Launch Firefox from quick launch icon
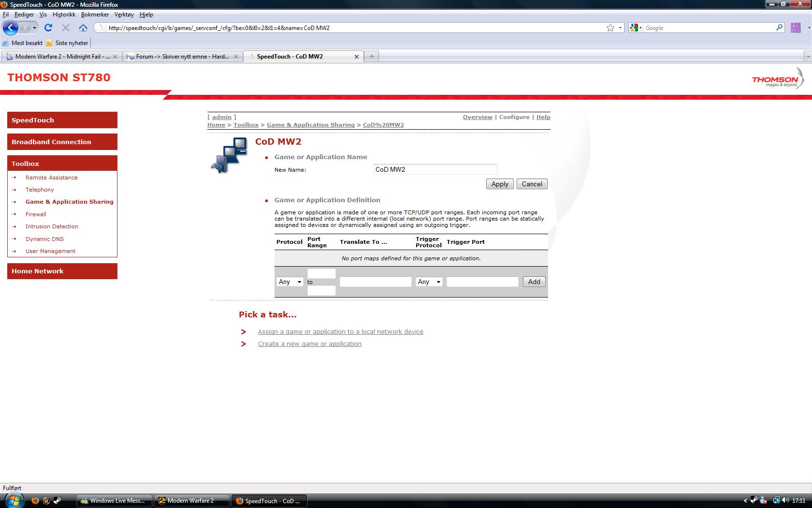 point(35,501)
